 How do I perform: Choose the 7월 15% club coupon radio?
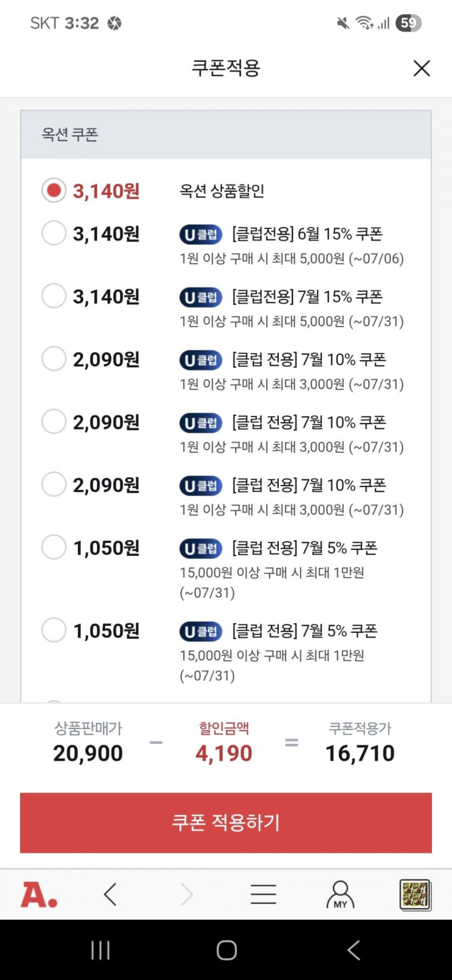[x=54, y=296]
